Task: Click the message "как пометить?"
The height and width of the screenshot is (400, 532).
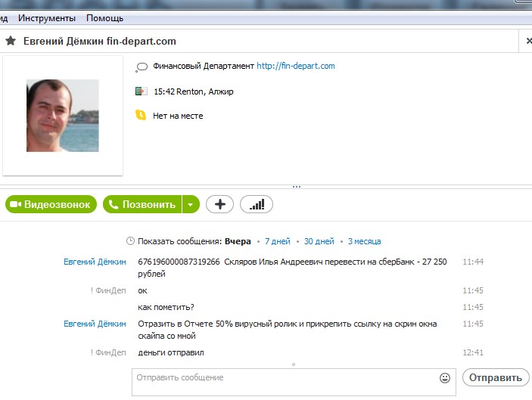Action: tap(166, 307)
